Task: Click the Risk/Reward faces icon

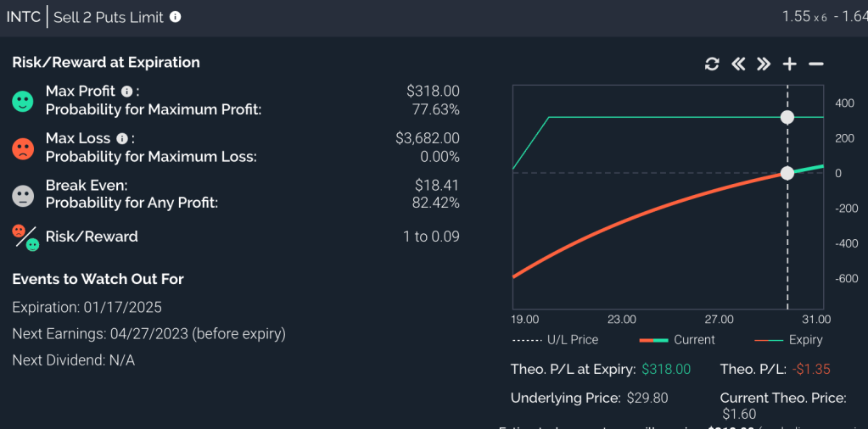Action: [x=25, y=237]
